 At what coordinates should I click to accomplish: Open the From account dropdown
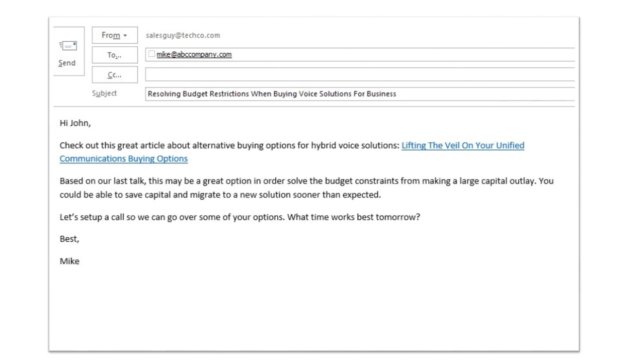click(115, 35)
